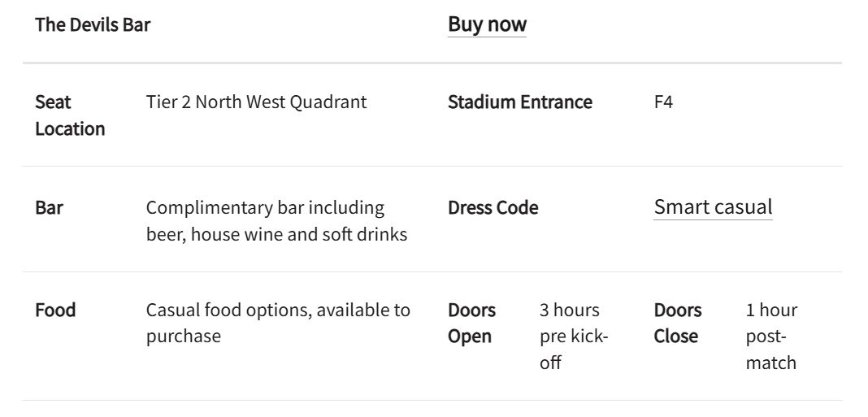Click the Complimentary bar description text
868x417 pixels.
(276, 221)
